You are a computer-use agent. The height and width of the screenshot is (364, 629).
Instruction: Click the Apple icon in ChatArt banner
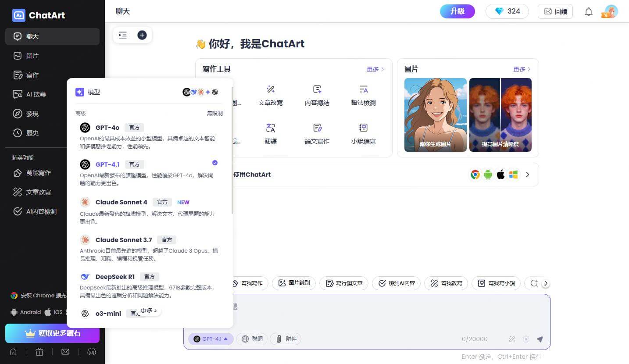(500, 175)
